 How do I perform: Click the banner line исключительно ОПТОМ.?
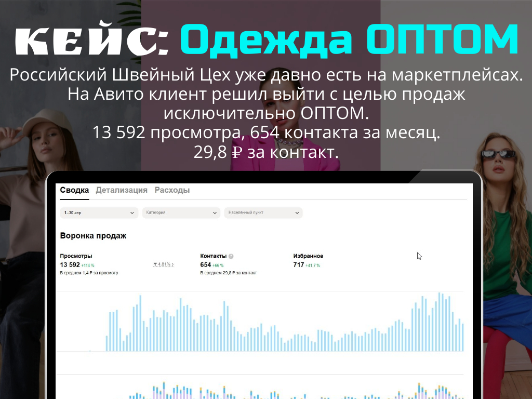point(267,113)
